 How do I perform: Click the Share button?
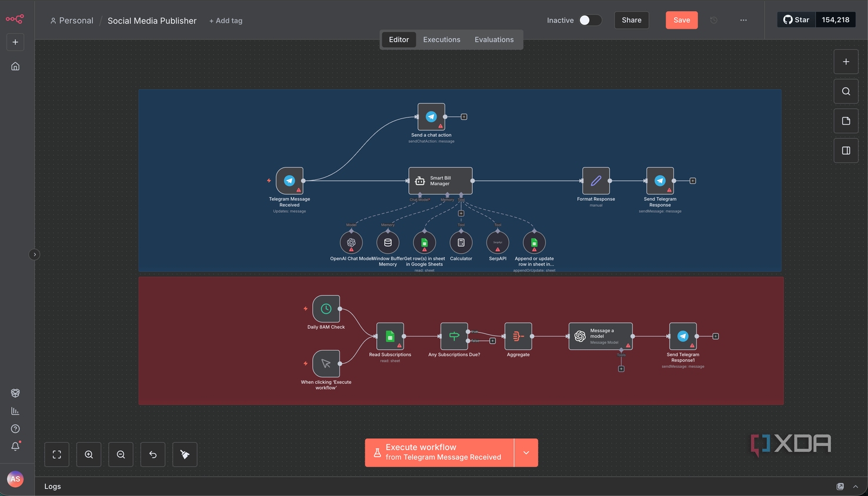click(632, 20)
